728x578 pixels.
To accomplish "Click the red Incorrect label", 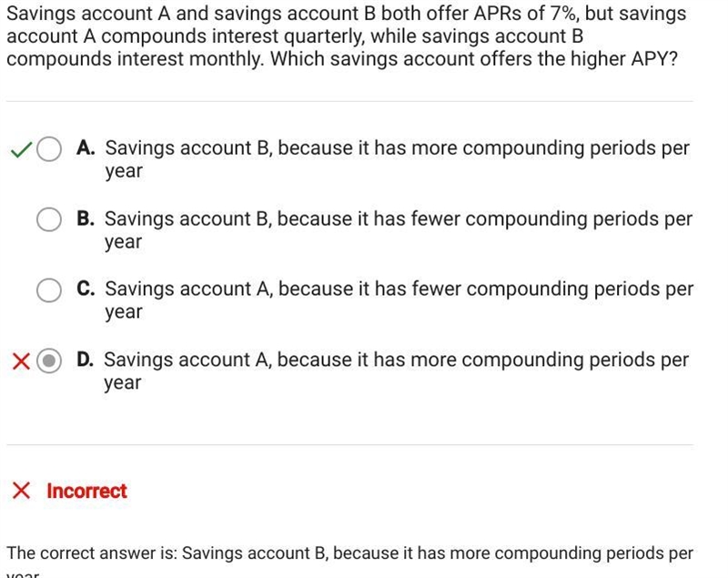I will (86, 491).
